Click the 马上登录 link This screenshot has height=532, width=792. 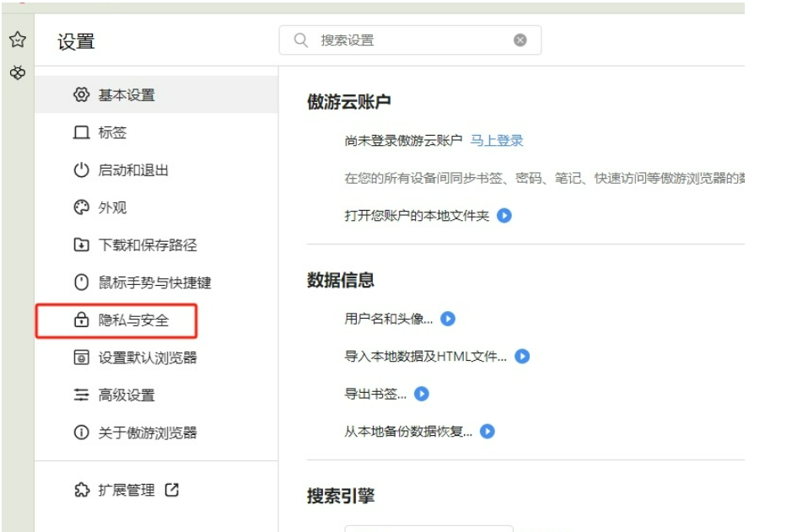coord(497,140)
